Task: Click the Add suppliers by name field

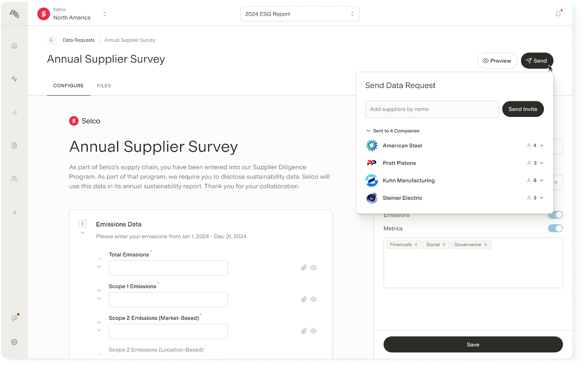Action: tap(432, 109)
